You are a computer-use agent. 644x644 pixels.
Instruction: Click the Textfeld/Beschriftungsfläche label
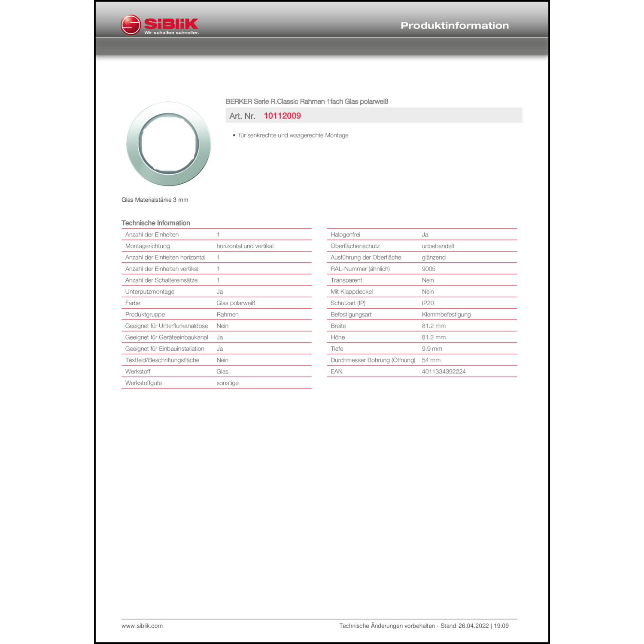[162, 360]
